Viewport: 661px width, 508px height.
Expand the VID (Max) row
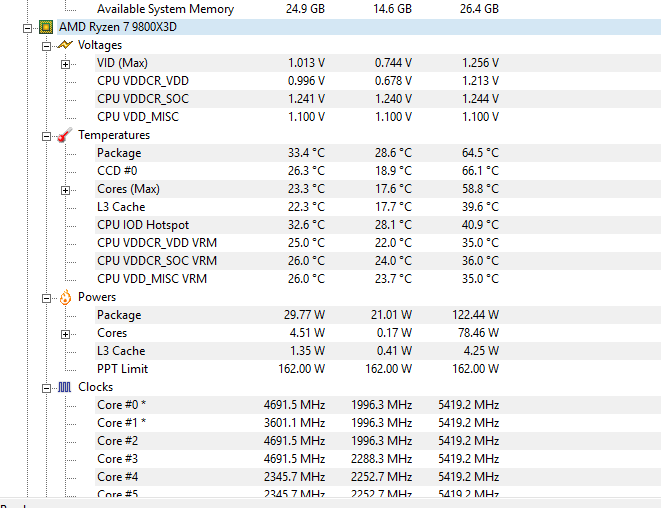click(65, 64)
